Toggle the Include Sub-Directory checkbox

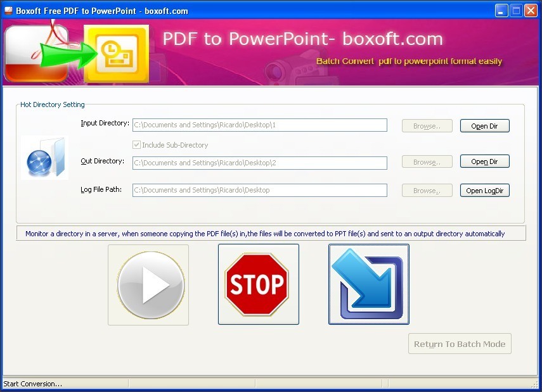coord(136,145)
